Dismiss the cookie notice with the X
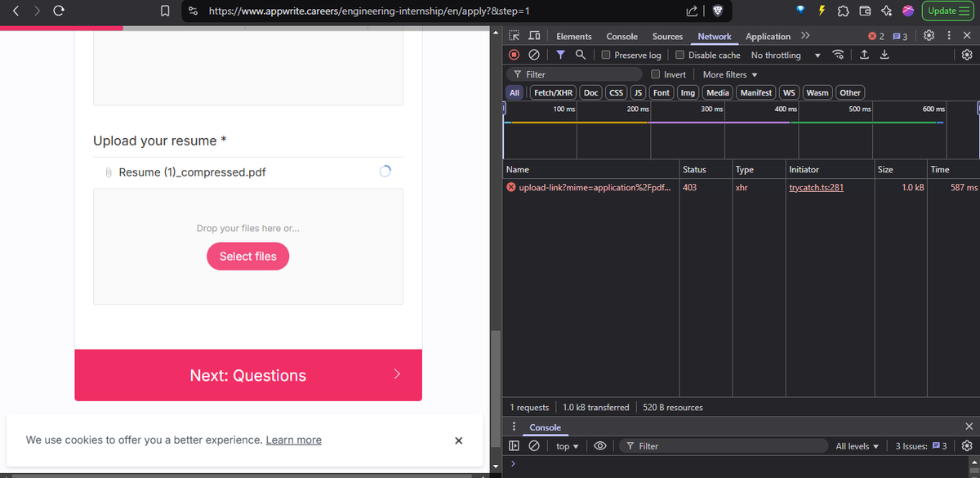This screenshot has height=478, width=980. pos(458,440)
